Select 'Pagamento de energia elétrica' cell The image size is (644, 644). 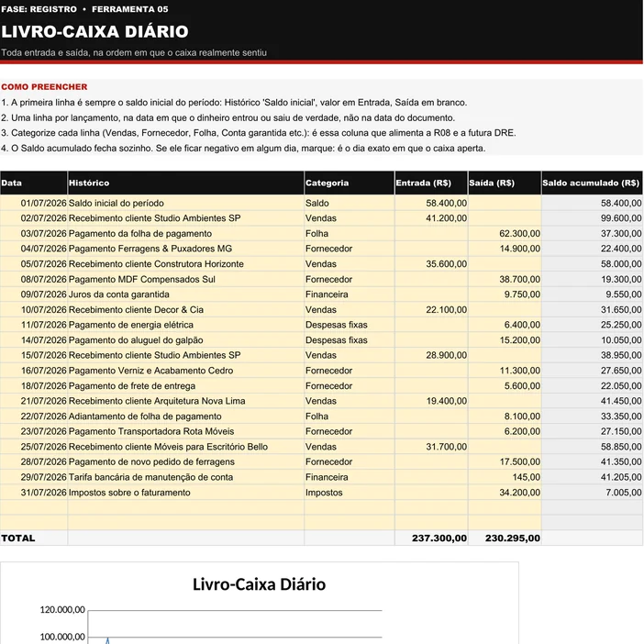pyautogui.click(x=185, y=325)
